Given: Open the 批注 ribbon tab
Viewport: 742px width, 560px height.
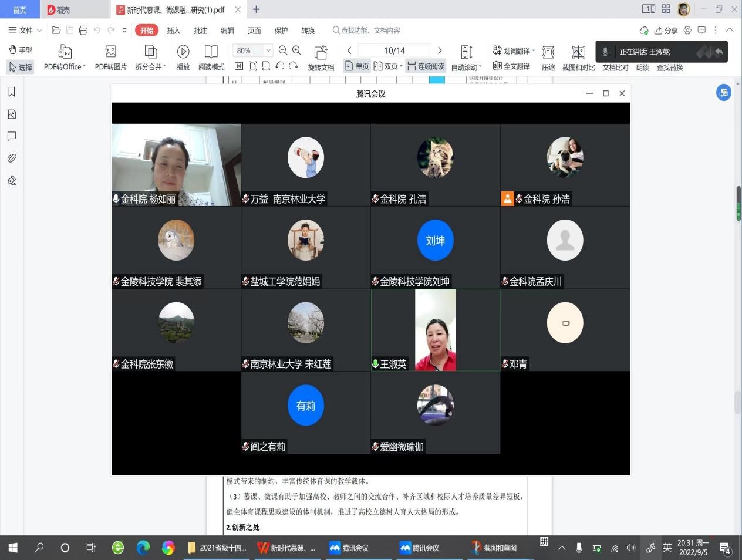Looking at the screenshot, I should point(200,31).
